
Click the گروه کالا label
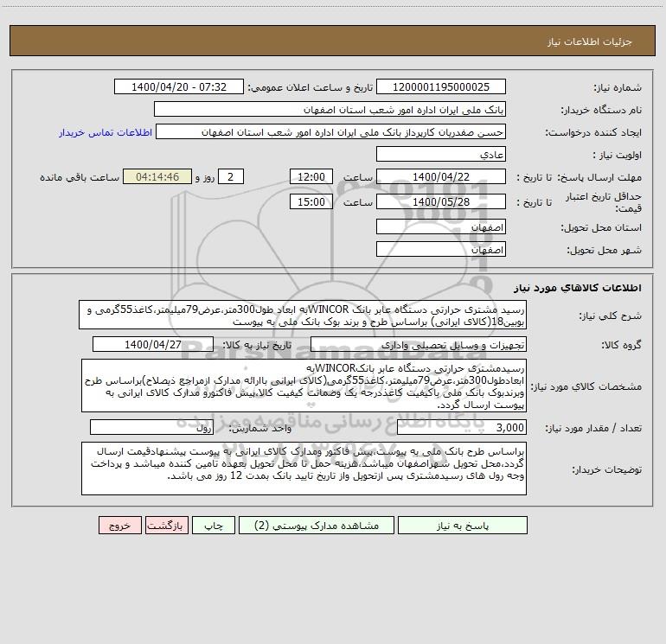[x=621, y=345]
